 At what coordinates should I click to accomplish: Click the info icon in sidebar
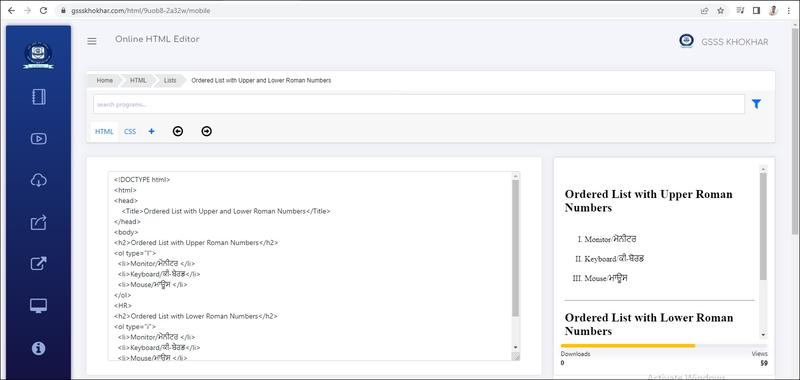pos(39,348)
